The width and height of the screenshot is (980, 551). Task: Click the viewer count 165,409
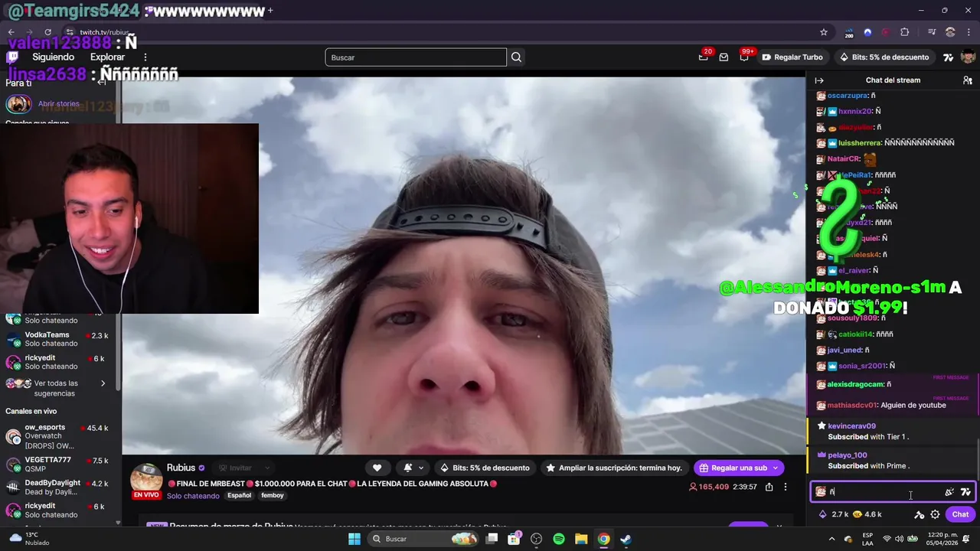click(709, 487)
